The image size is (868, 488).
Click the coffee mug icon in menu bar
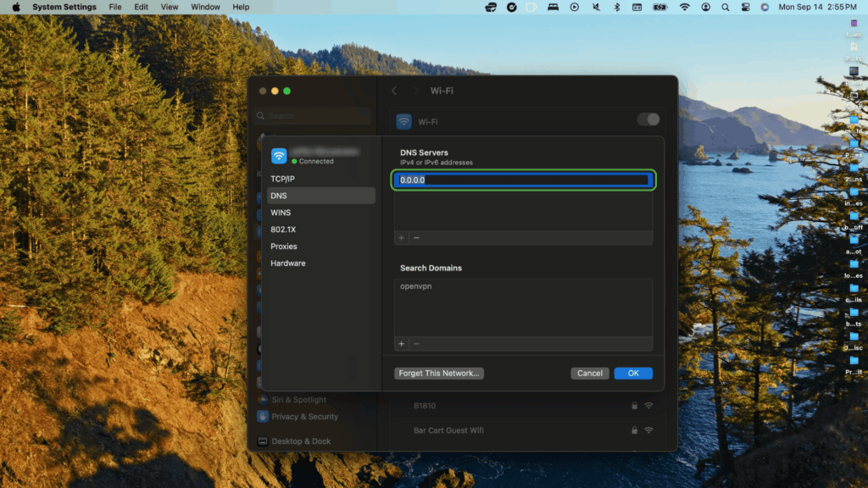pos(531,7)
